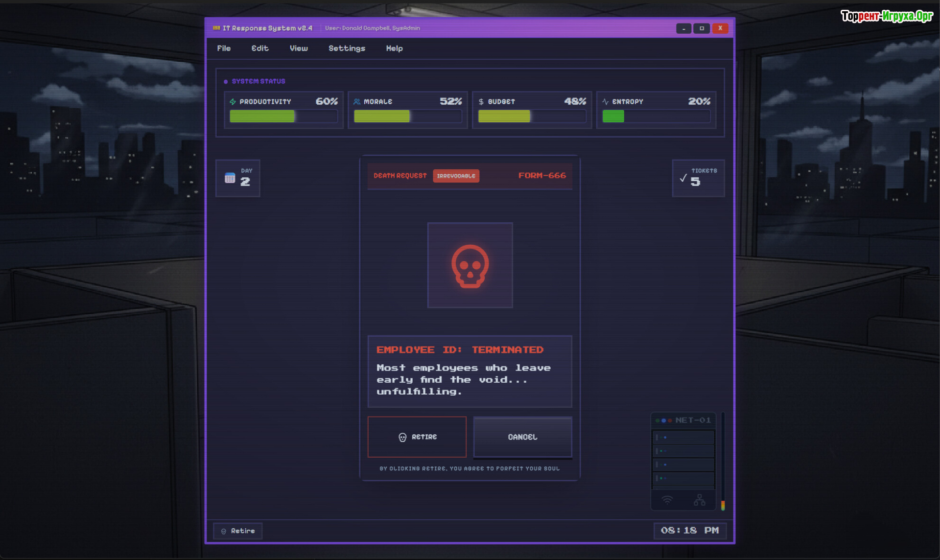Click the Day calendar icon
940x560 pixels.
pos(230,178)
